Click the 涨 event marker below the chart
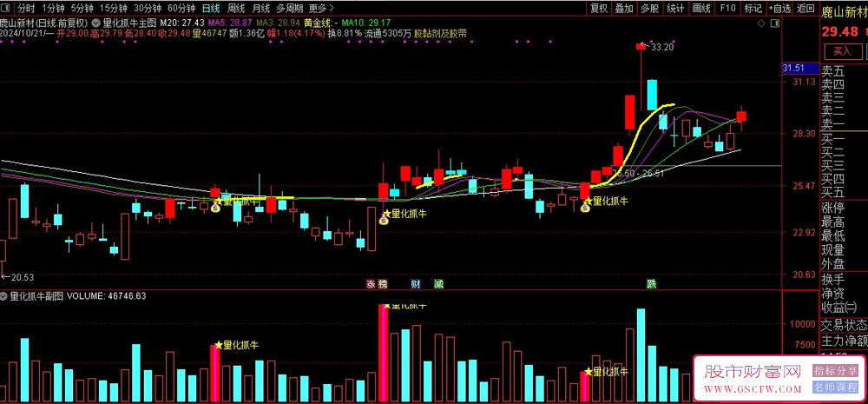The height and width of the screenshot is (404, 868). (x=370, y=284)
